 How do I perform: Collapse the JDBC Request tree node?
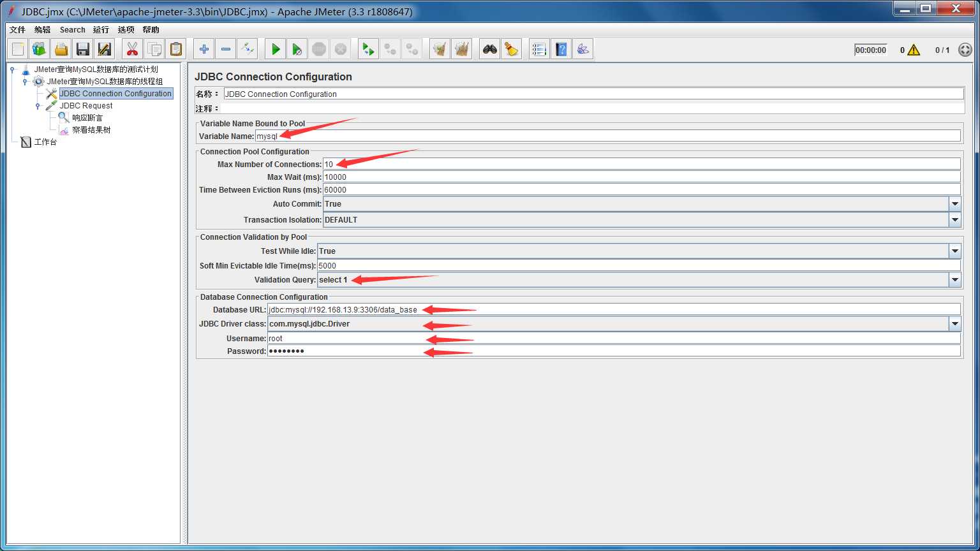pyautogui.click(x=38, y=106)
